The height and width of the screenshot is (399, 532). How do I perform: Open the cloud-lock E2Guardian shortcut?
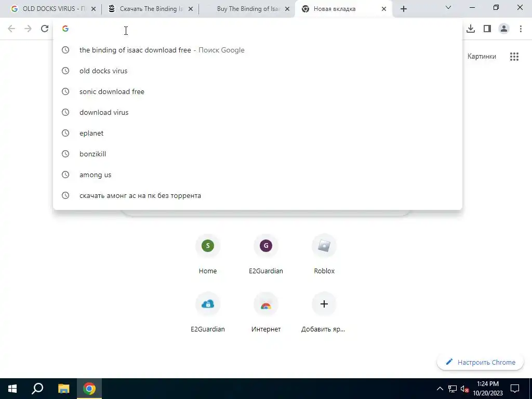208,312
